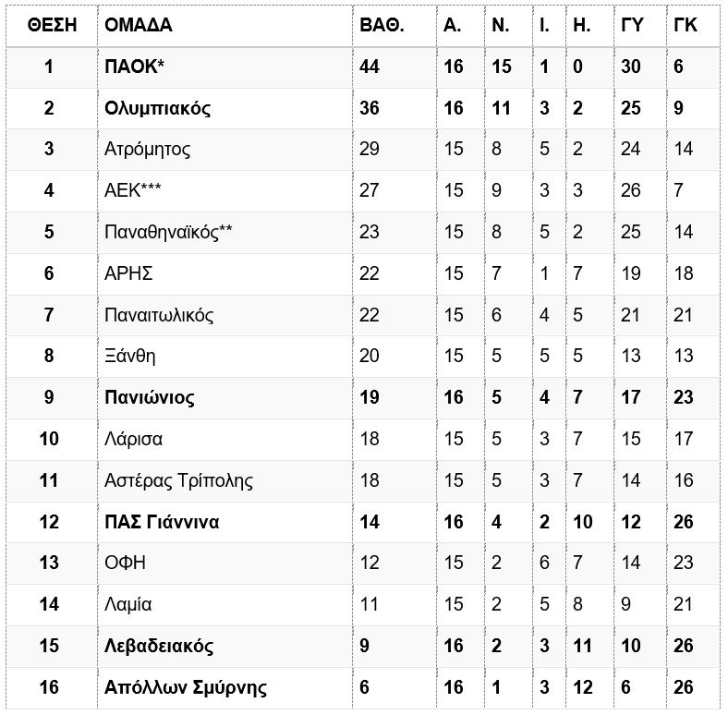Select Απόλλων Σμύρνης team name
Screen dimensions: 728x715
coord(186,688)
